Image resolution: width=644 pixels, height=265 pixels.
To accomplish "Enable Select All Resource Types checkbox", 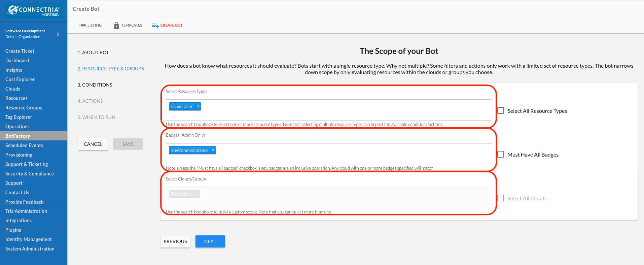I will point(501,111).
